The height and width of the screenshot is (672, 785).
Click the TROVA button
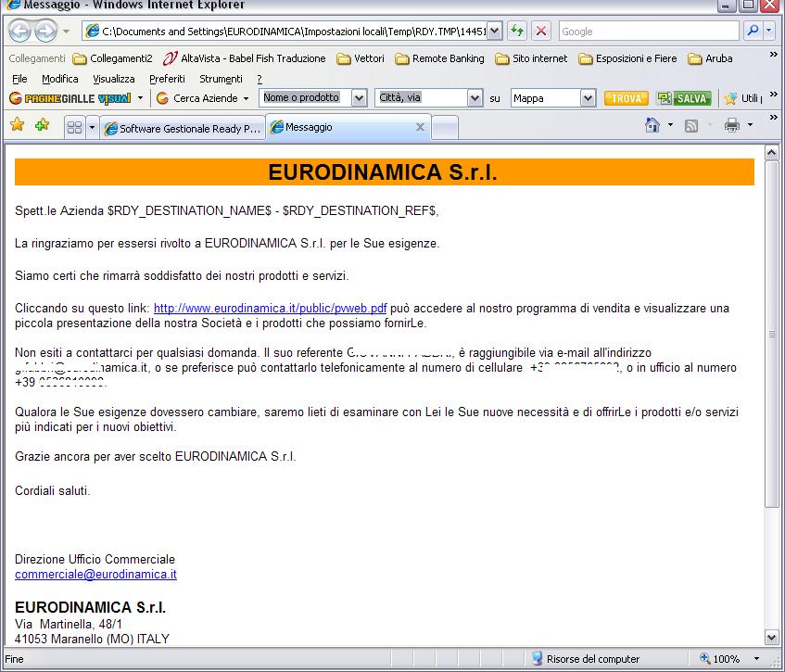pyautogui.click(x=626, y=98)
